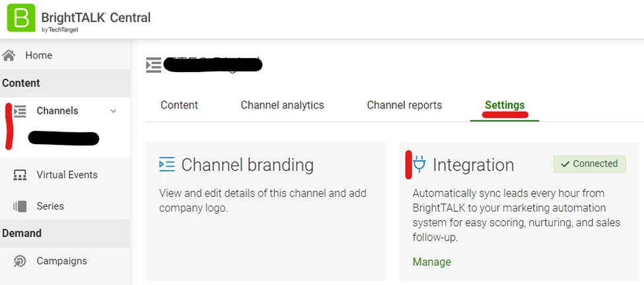The width and height of the screenshot is (644, 285).
Task: Click the Demand section header
Action: coord(22,233)
